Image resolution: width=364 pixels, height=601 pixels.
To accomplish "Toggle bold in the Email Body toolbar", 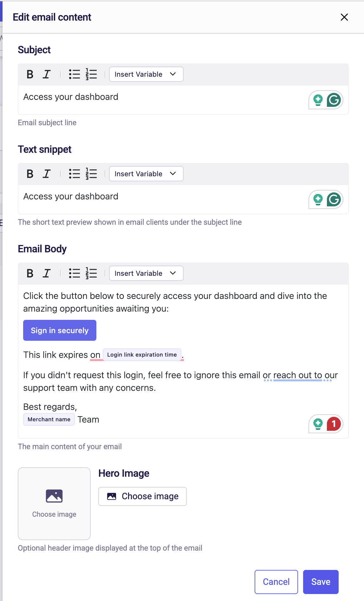I will 30,273.
